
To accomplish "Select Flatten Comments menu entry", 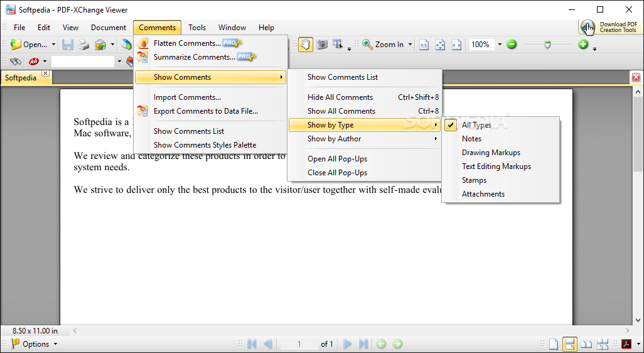I will 210,43.
